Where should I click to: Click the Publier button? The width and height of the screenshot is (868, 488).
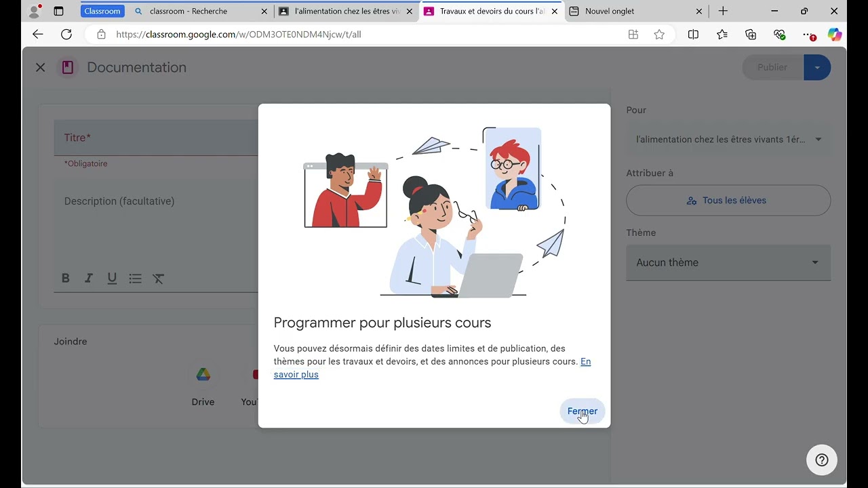(x=772, y=67)
